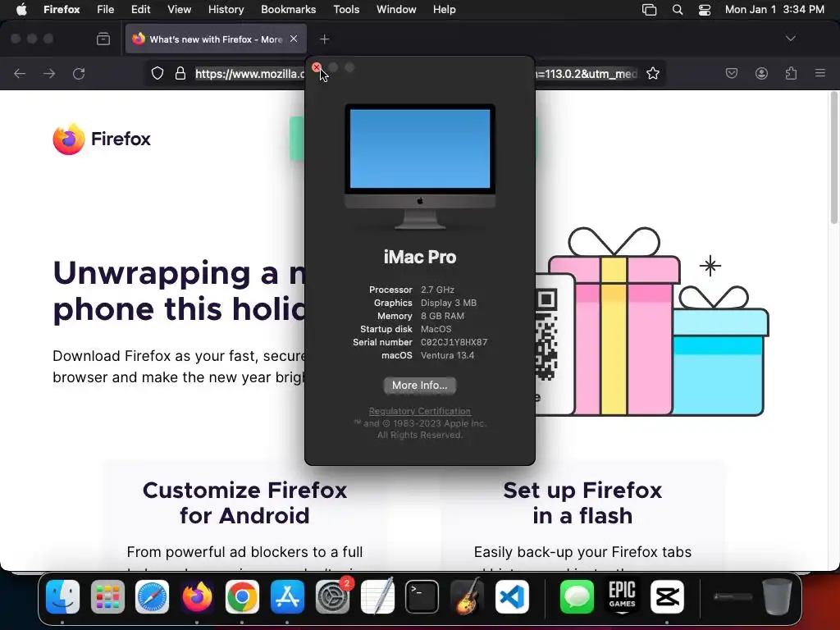Click the More Info... button
This screenshot has width=840, height=630.
point(419,386)
